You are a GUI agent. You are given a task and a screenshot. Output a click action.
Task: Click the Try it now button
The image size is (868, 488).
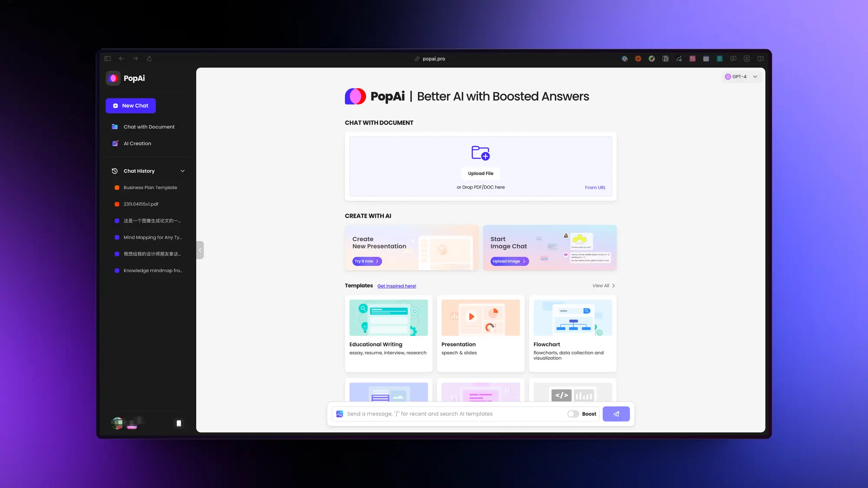tap(365, 261)
